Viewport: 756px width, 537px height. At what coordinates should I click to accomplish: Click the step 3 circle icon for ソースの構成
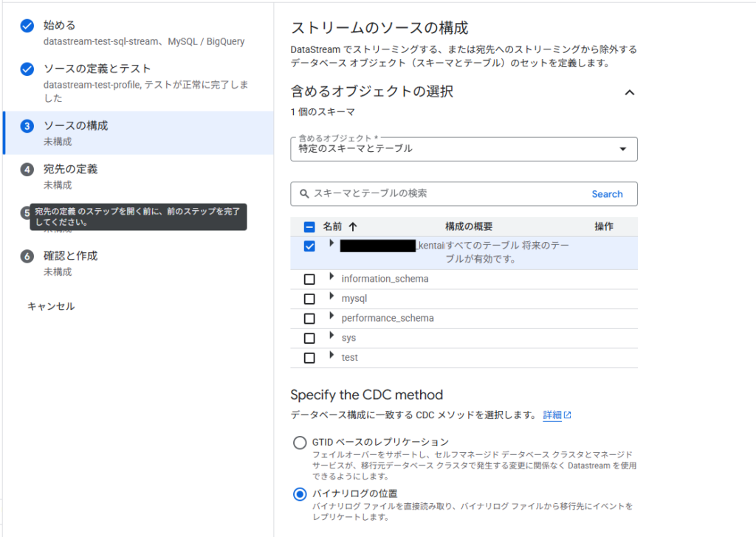pos(27,126)
